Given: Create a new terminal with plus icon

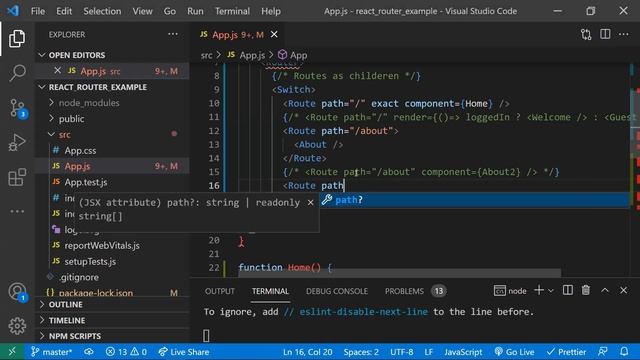Looking at the screenshot, I should pos(539,291).
